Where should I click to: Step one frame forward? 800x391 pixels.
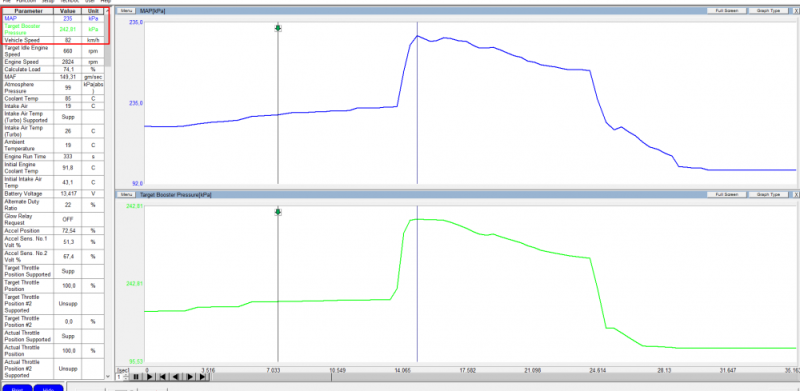tap(189, 377)
